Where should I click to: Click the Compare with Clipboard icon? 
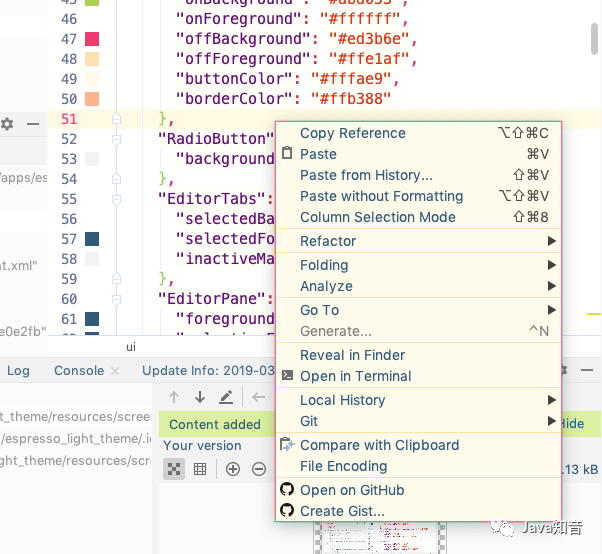[x=287, y=445]
